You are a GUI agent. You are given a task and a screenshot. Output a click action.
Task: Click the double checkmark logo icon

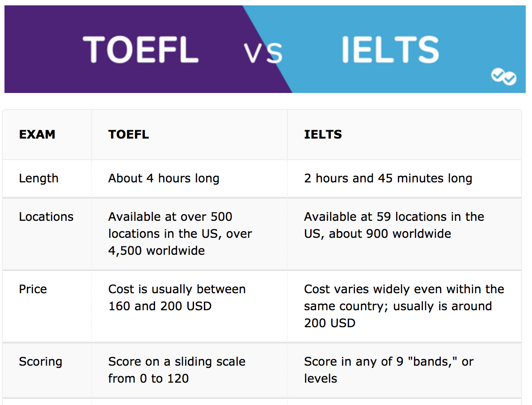point(503,76)
